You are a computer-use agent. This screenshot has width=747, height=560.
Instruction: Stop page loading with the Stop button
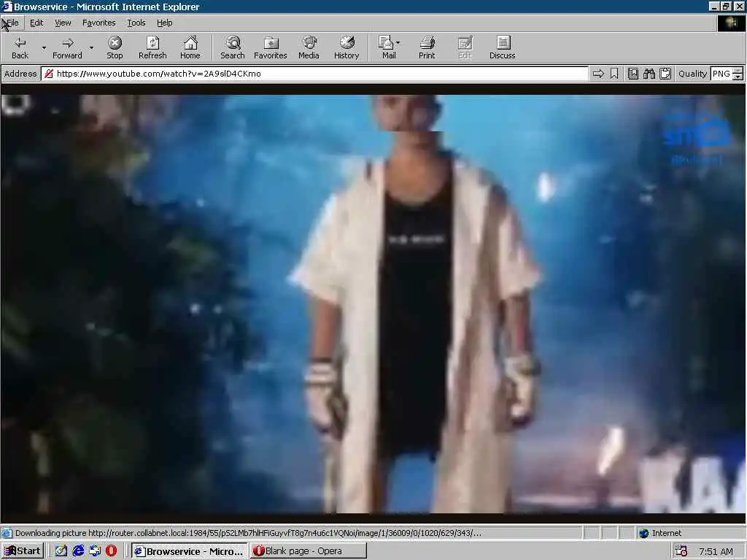pyautogui.click(x=115, y=47)
